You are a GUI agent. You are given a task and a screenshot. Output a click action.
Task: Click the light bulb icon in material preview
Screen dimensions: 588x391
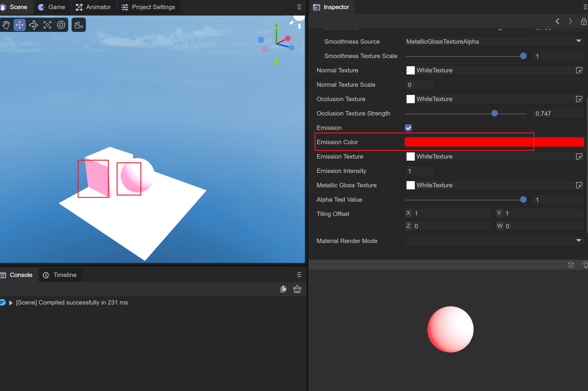pos(585,265)
